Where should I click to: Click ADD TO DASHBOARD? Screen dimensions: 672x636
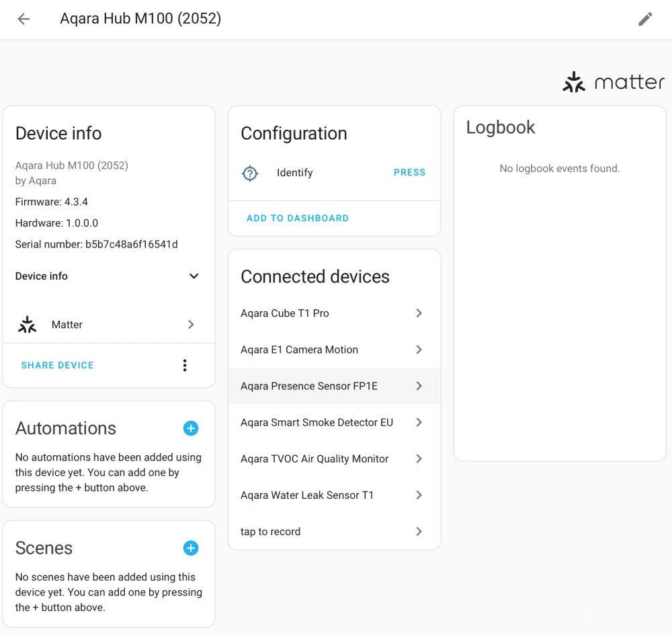[298, 218]
